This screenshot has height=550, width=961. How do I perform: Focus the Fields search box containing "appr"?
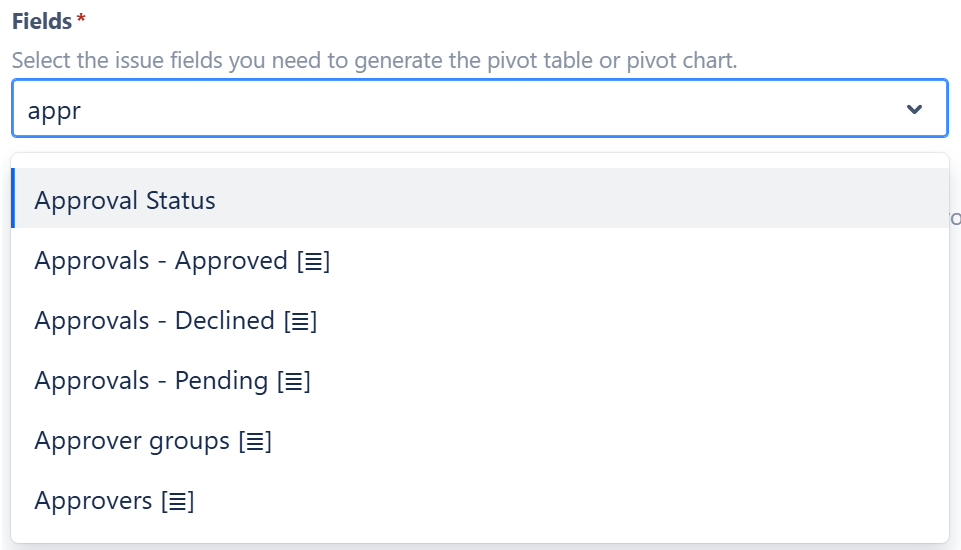pos(450,109)
